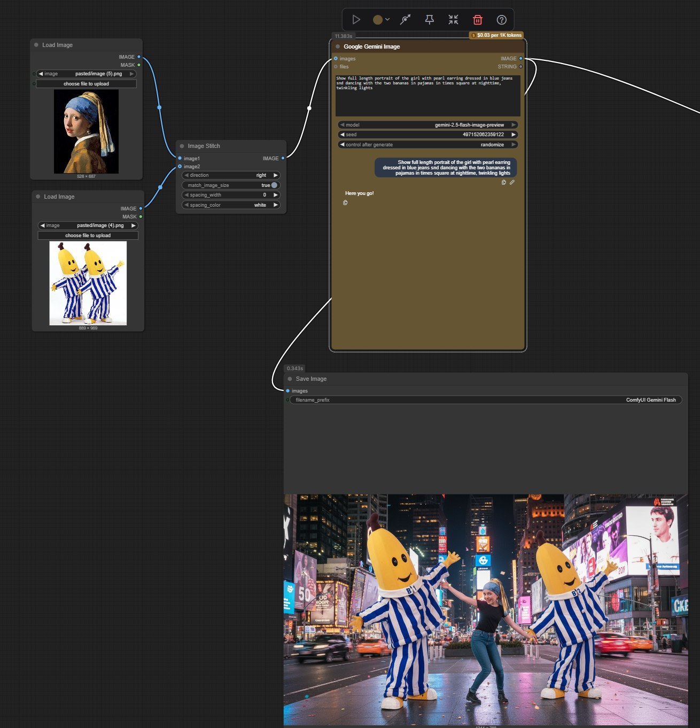Viewport: 700px width, 728px height.
Task: Increment the seed using its right arrow
Action: point(514,135)
